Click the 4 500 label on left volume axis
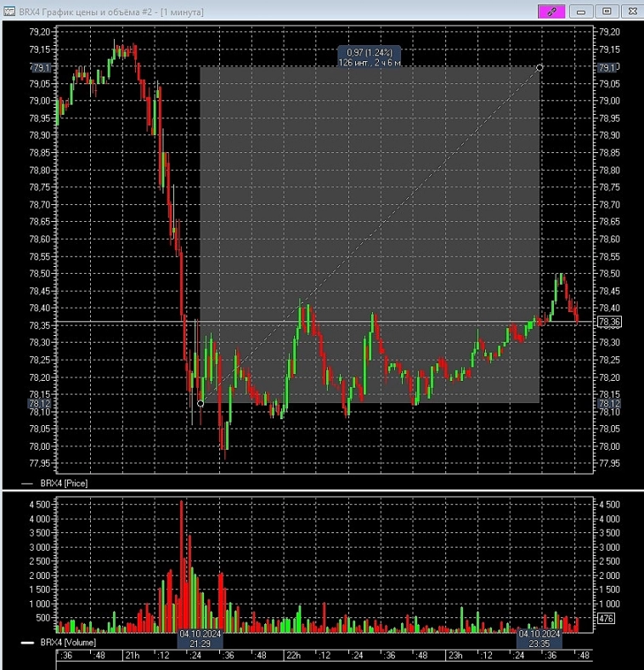This screenshot has width=644, height=670. (x=40, y=505)
